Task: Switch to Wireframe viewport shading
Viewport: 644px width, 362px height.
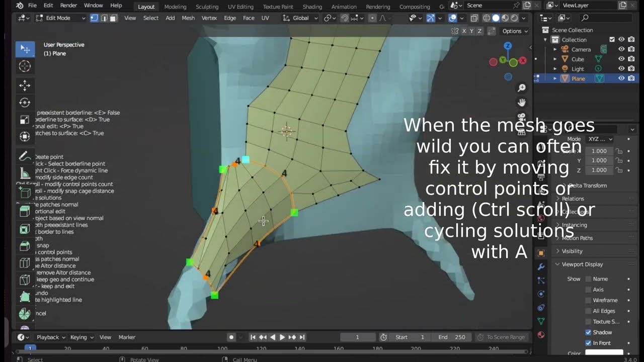Action: point(486,18)
